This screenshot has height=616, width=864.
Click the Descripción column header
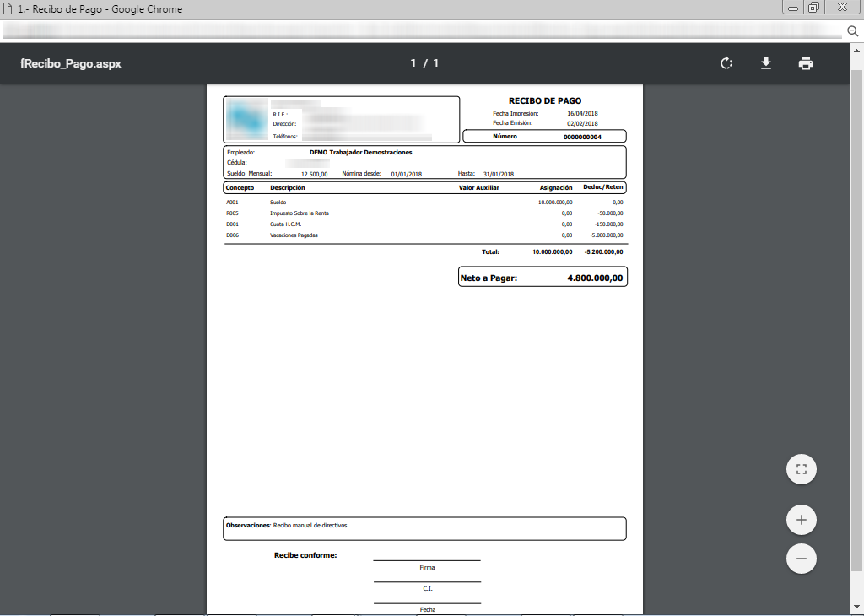pyautogui.click(x=287, y=188)
